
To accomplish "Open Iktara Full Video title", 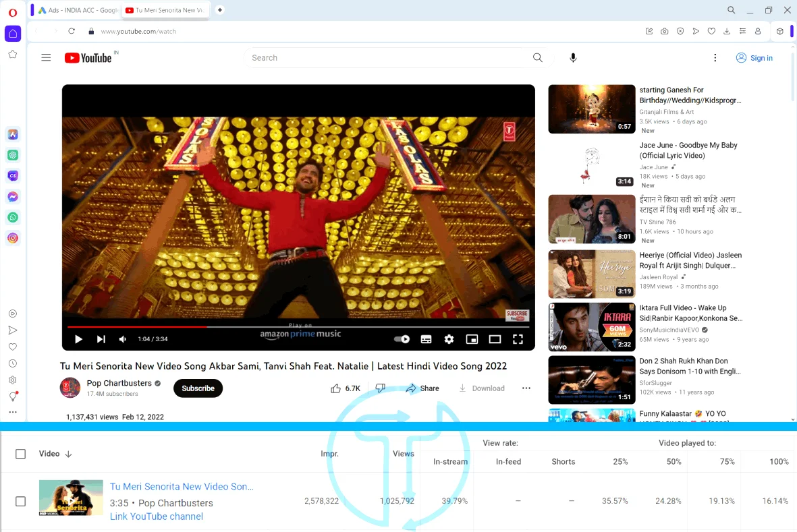I will (691, 313).
